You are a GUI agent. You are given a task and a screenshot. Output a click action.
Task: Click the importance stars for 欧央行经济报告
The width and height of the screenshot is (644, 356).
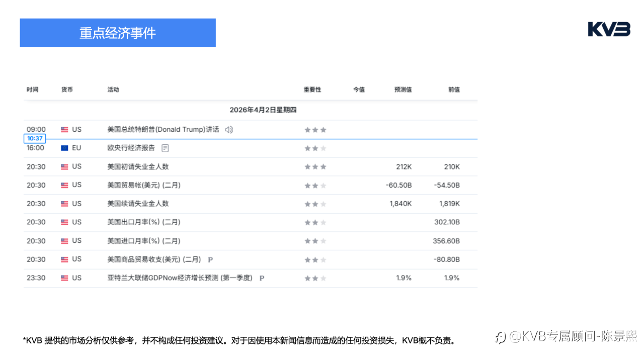tap(315, 148)
